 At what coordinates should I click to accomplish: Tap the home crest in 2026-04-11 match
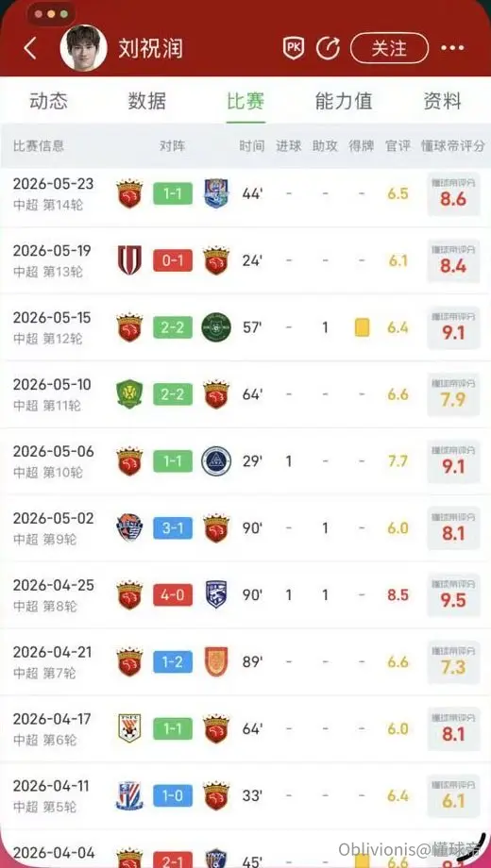[129, 796]
